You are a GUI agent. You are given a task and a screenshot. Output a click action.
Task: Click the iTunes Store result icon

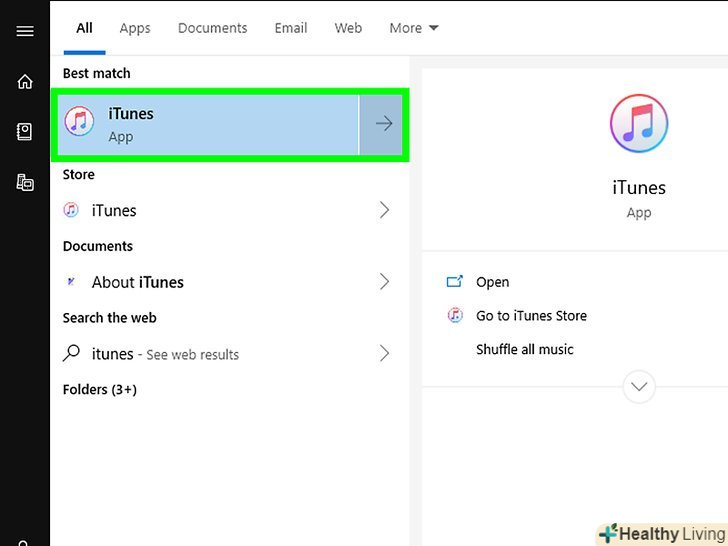coord(71,210)
